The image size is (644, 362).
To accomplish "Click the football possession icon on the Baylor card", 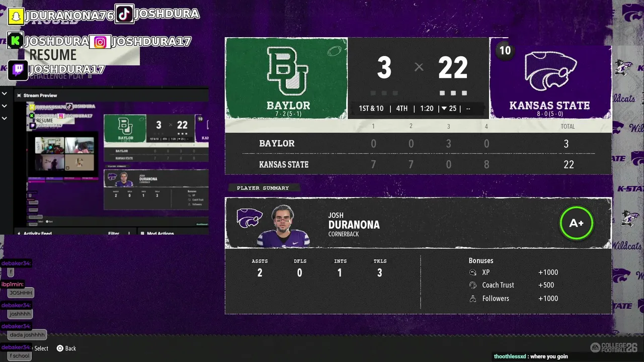I will tap(334, 51).
